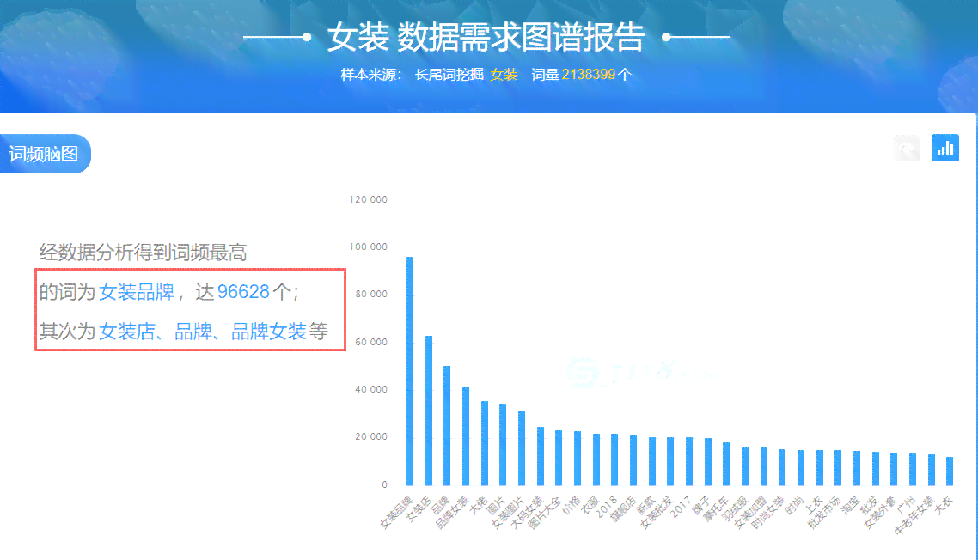
Task: Select the bar above the 图片 axis label
Action: [x=503, y=445]
